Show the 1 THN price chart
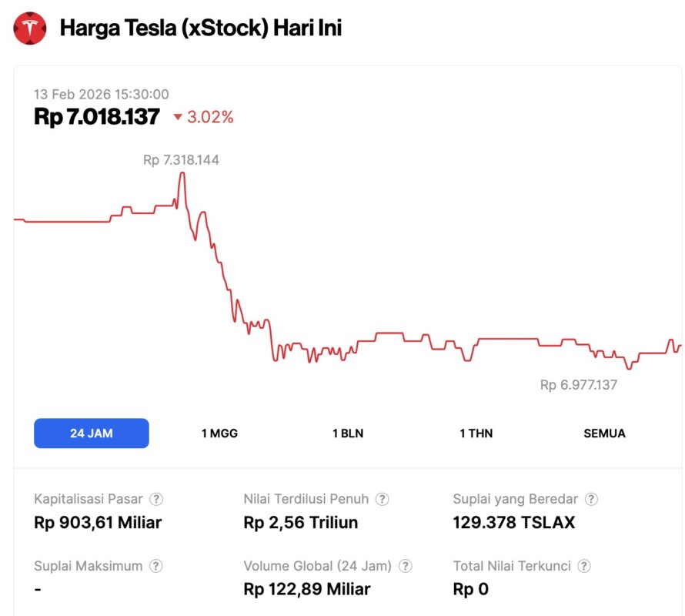Viewport: 685px width, 616px height. (x=476, y=434)
